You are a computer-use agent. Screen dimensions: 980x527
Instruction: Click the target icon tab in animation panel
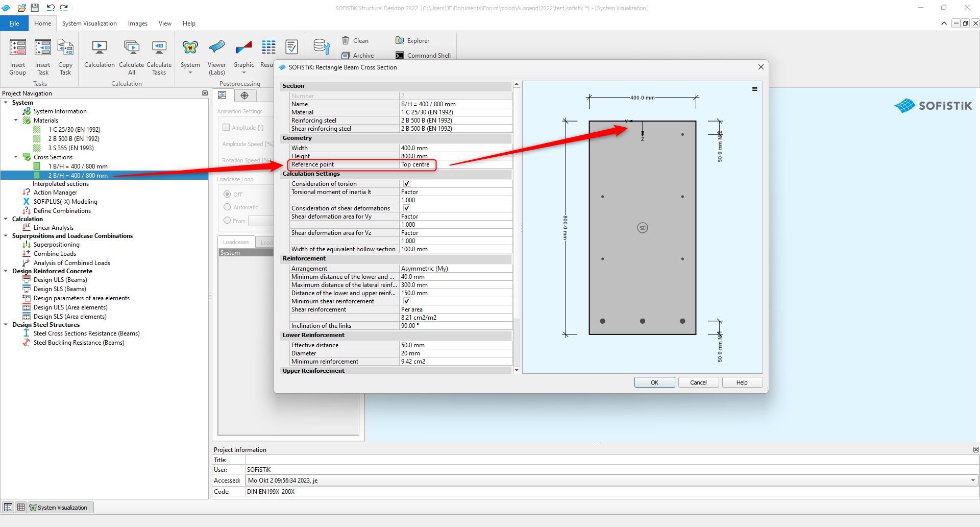coord(244,95)
